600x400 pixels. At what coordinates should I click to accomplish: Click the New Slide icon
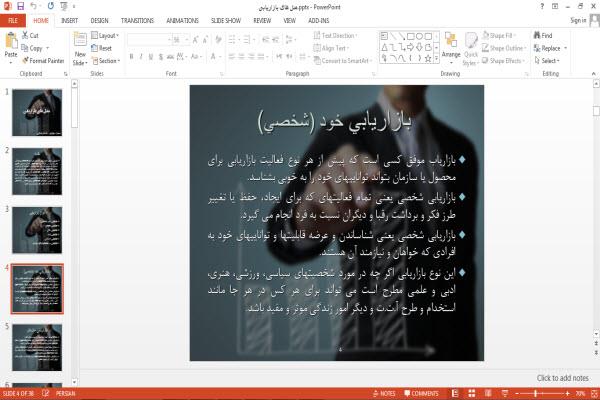(80, 40)
